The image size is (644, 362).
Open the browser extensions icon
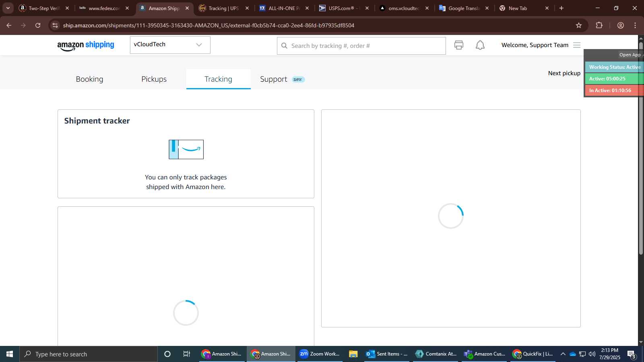click(599, 25)
